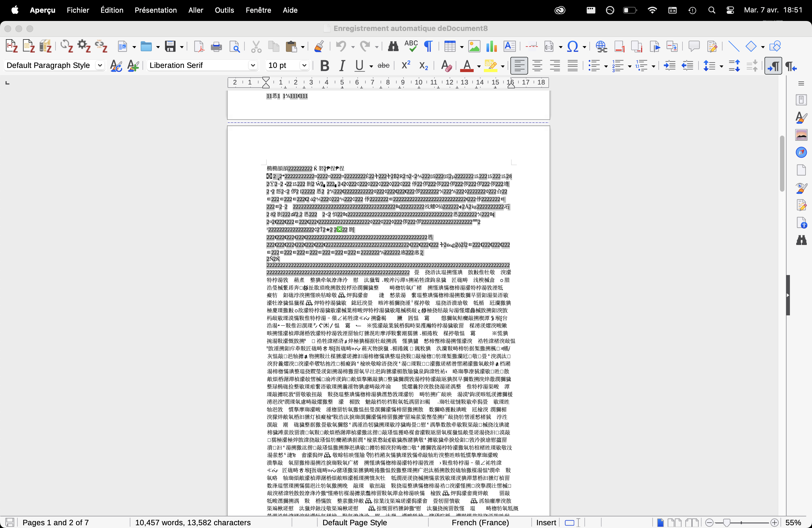Screen dimensions: 812x528
Task: Apply the yellow highlighting color
Action: pos(490,65)
